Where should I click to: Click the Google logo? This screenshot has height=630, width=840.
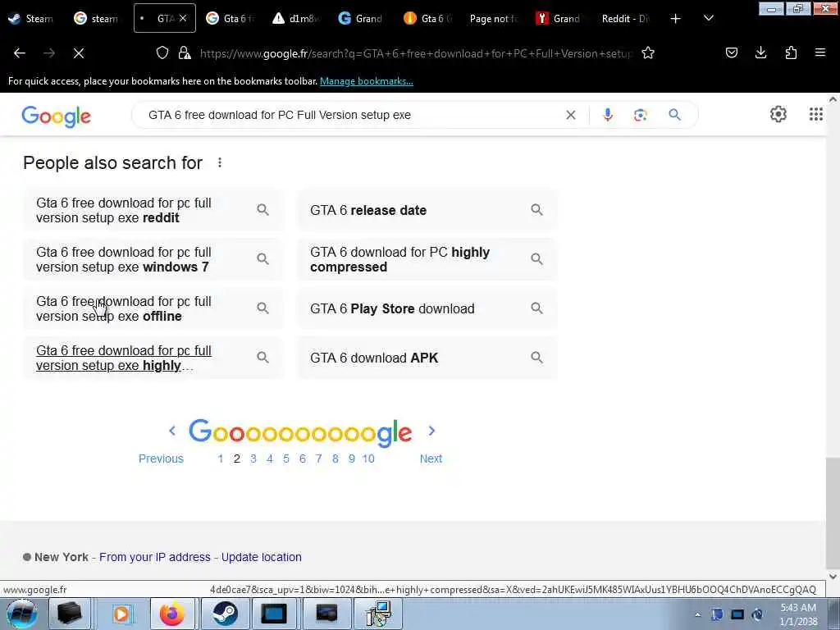point(57,116)
